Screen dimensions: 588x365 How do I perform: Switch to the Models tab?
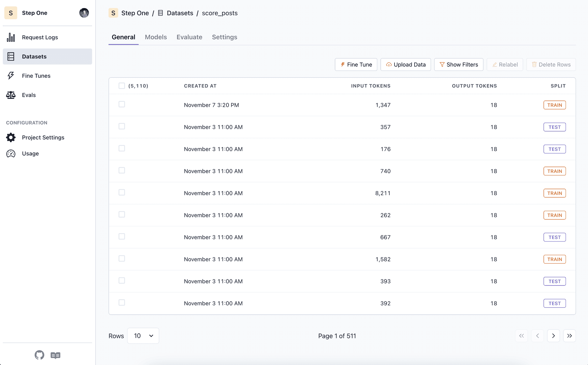[x=156, y=37]
